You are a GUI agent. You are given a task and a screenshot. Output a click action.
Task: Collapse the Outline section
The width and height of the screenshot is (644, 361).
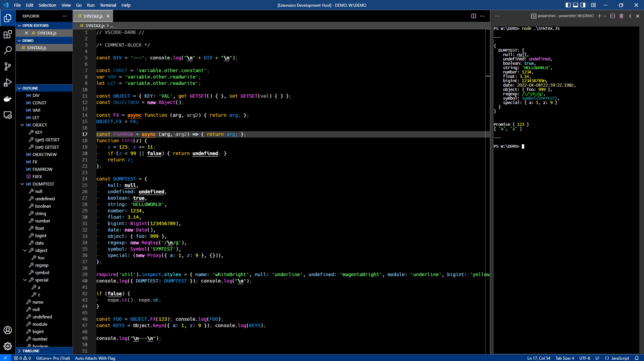tap(44, 88)
